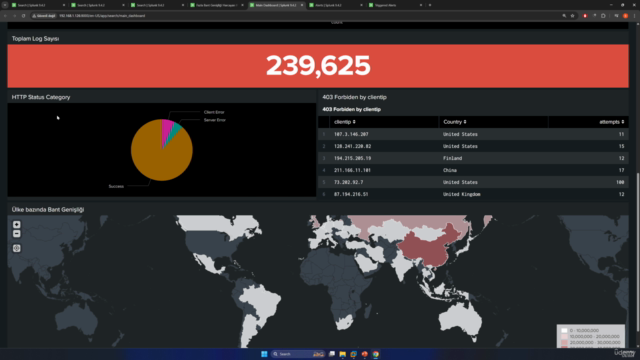Open the browser zoom magnifier icon
The height and width of the screenshot is (360, 640).
pyautogui.click(x=564, y=16)
